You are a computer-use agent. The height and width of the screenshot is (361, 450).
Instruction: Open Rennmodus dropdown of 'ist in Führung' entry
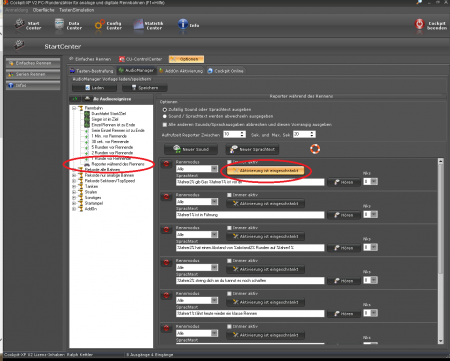pos(214,202)
